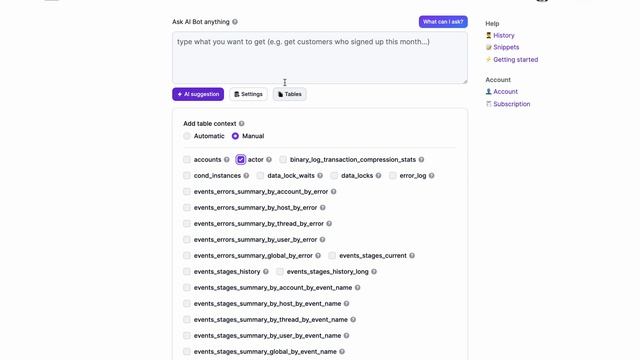Select Automatic table context radio
The height and width of the screenshot is (360, 640).
187,136
